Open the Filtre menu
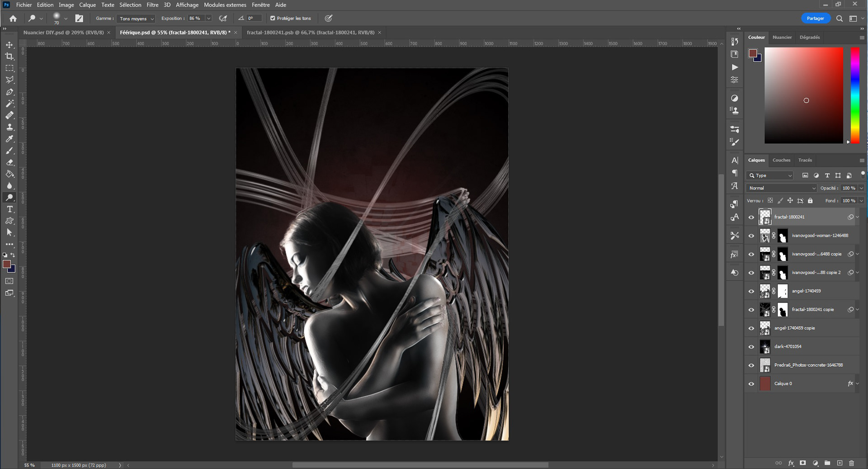Viewport: 868px width, 469px height. [x=152, y=5]
